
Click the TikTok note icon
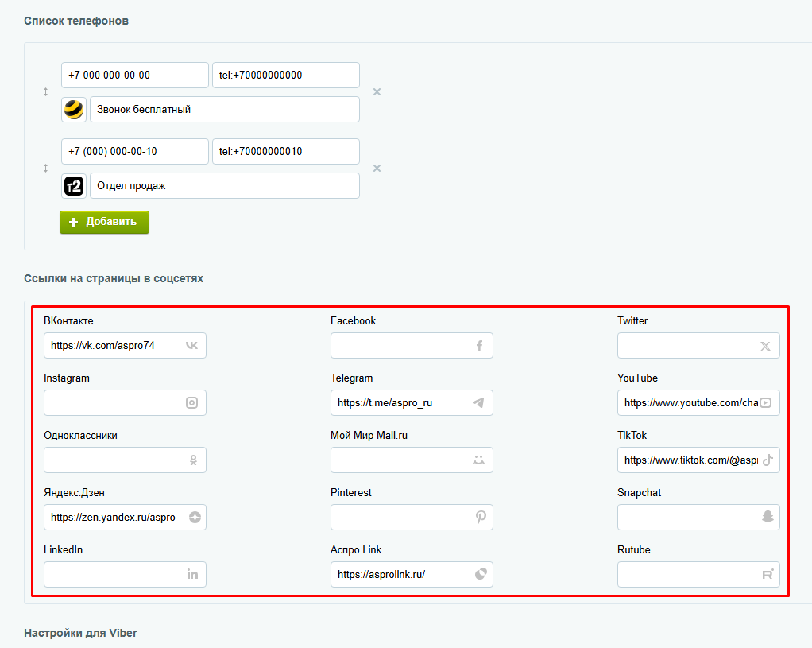coord(768,460)
